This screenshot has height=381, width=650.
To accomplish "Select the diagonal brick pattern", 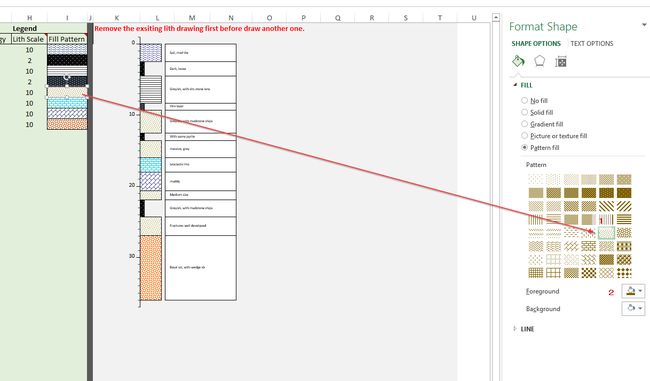I will pyautogui.click(x=571, y=246).
